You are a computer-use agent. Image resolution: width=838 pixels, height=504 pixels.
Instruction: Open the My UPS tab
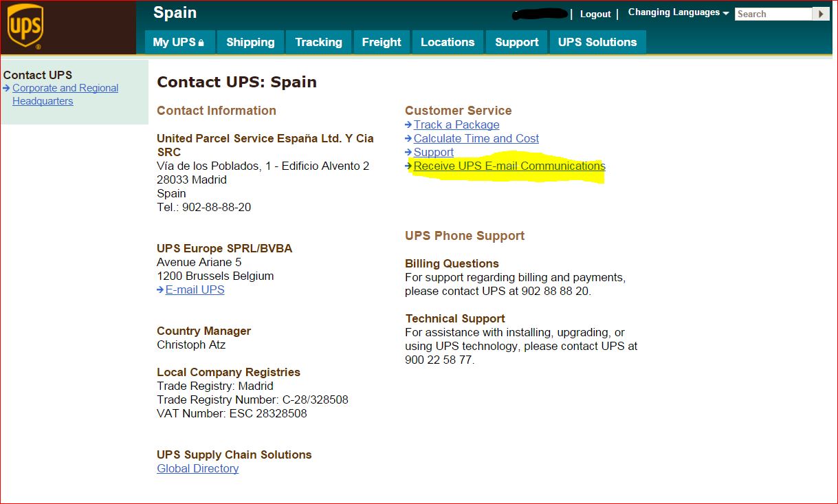pyautogui.click(x=179, y=42)
